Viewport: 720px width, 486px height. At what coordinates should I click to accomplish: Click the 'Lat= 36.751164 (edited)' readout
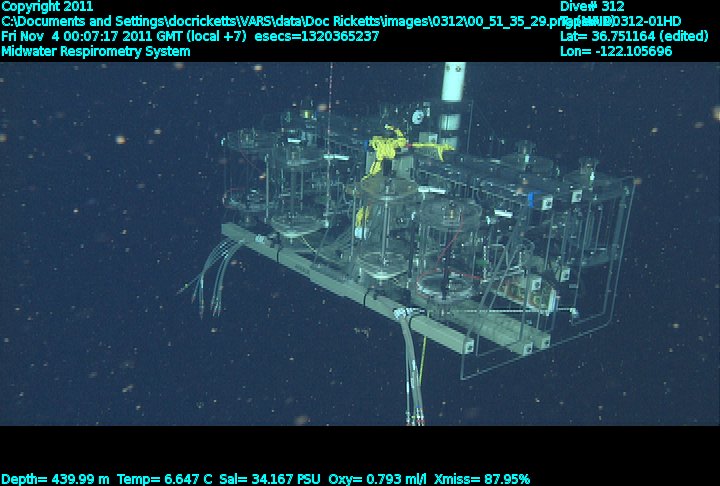(x=634, y=36)
